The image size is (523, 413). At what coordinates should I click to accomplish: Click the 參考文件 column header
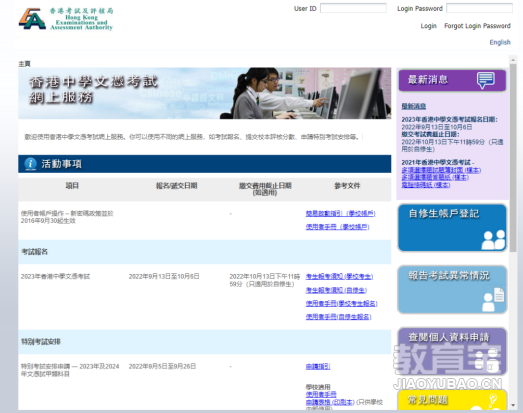click(347, 186)
